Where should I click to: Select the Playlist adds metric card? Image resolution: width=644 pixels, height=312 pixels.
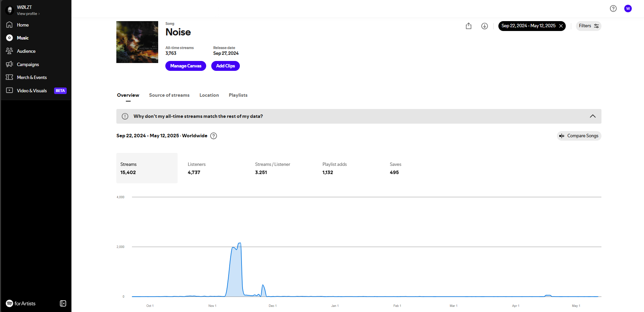point(349,168)
